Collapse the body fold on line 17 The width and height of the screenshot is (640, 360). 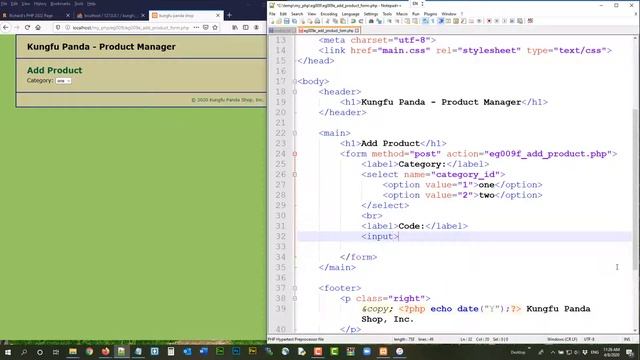[295, 82]
